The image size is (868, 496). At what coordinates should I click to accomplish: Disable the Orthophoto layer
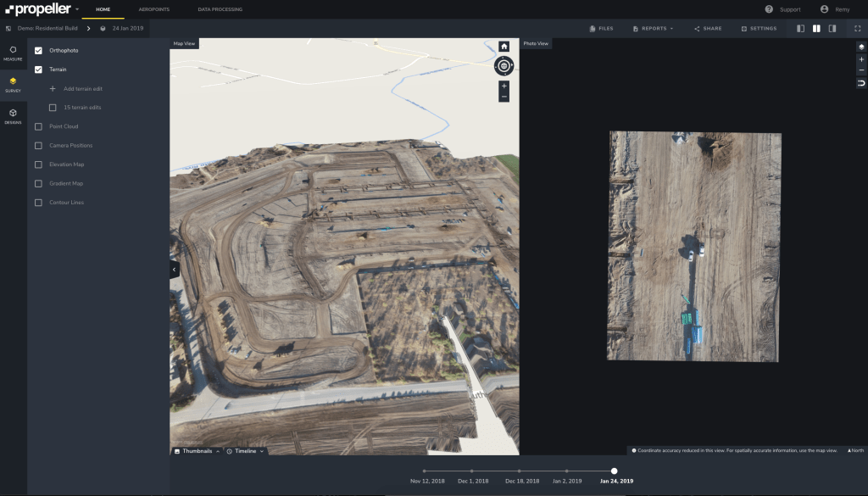point(38,50)
